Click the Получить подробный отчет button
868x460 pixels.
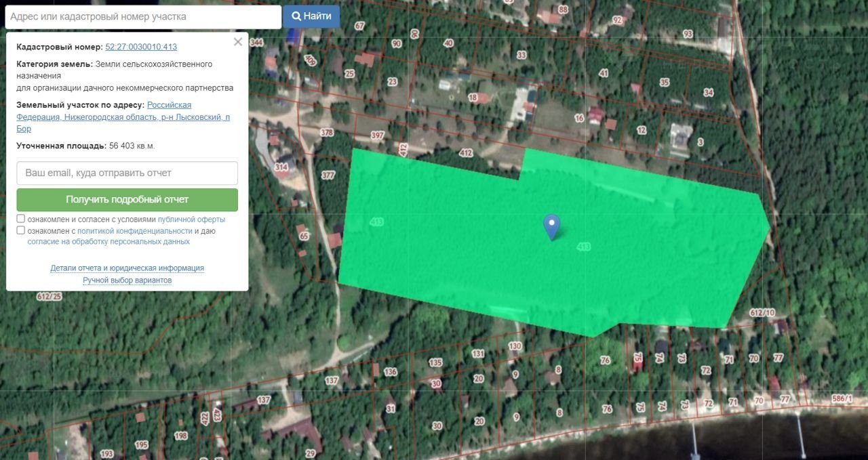tap(127, 200)
